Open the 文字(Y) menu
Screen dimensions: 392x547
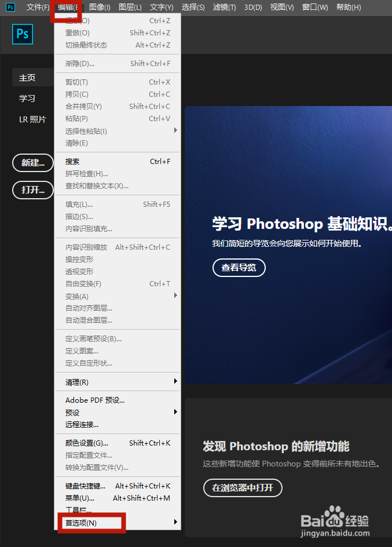pos(162,8)
